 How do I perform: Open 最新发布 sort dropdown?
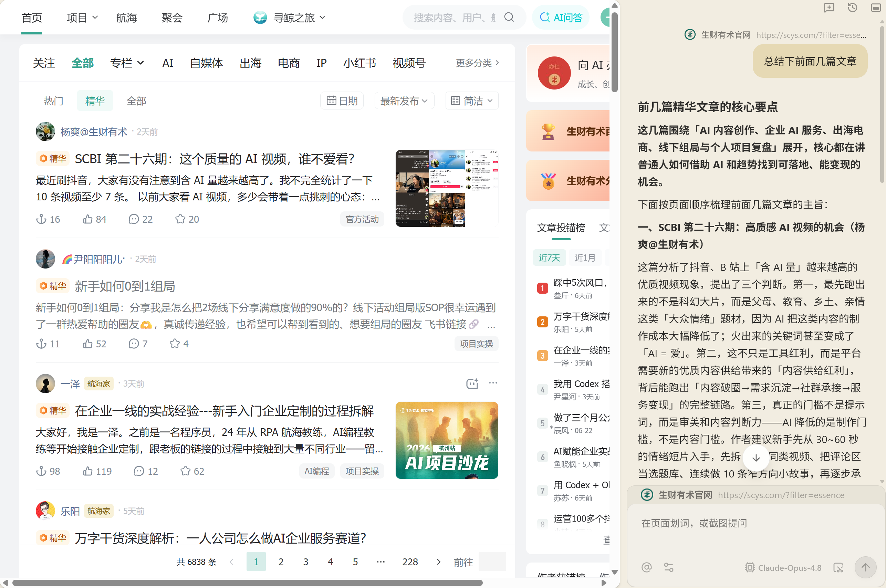tap(404, 101)
